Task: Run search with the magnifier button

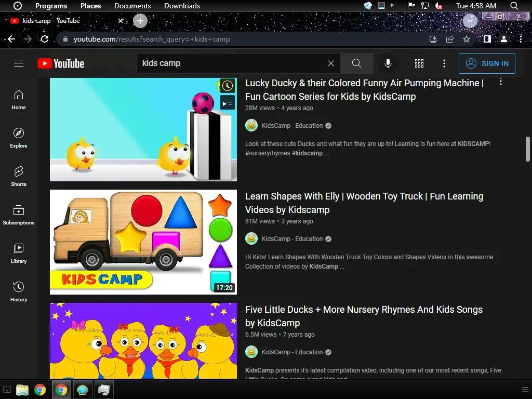Action: pos(356,63)
